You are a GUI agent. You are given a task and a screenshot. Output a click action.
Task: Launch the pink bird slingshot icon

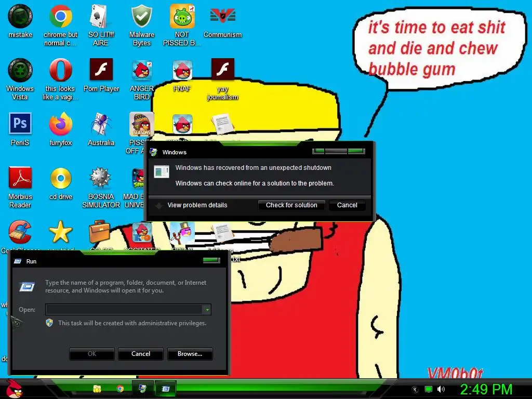[182, 233]
